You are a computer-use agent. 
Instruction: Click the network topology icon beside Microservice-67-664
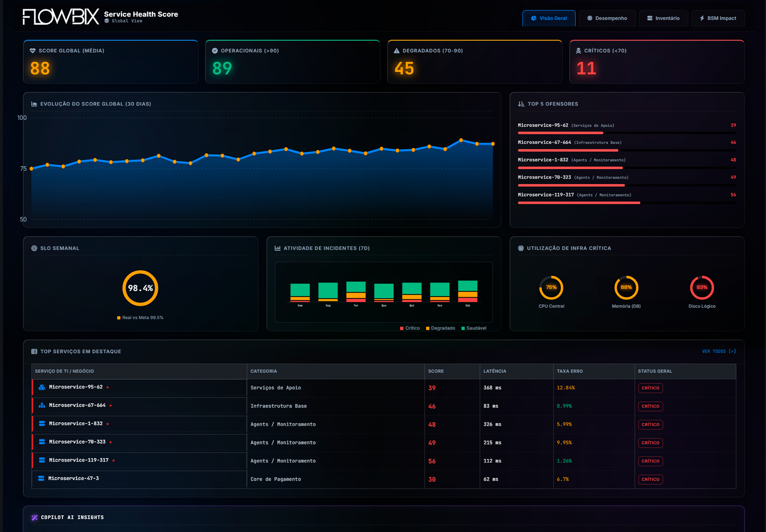[41, 405]
